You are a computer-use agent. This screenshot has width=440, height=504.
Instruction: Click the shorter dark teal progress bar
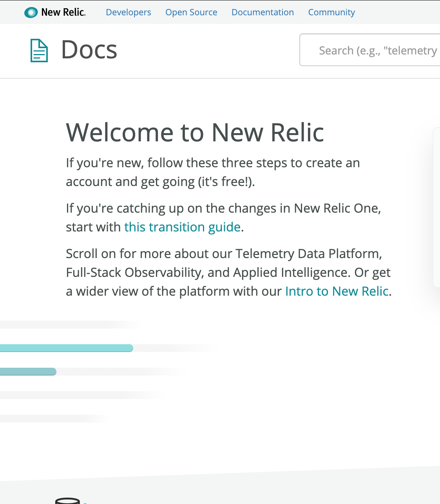[28, 372]
